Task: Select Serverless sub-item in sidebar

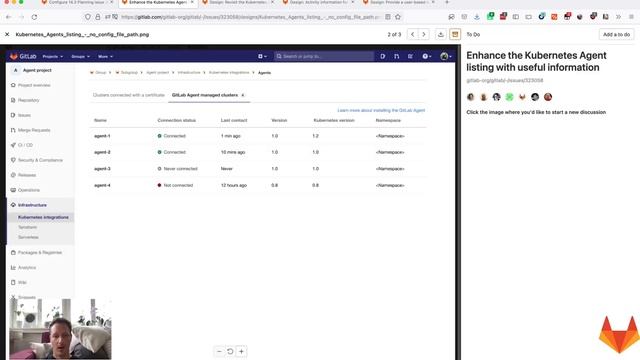Action: (28, 237)
